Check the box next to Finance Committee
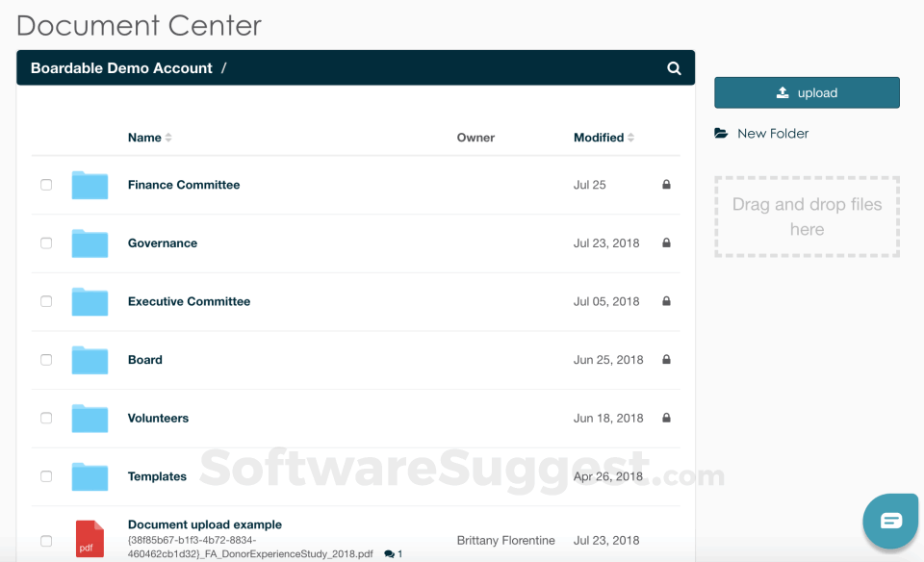Screen dimensions: 924x562 [46, 185]
